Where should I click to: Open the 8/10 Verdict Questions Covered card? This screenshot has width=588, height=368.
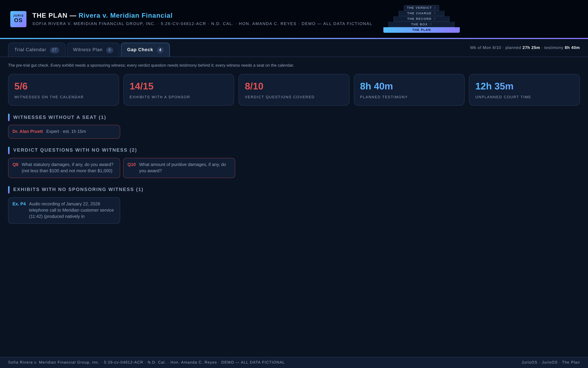pos(294,90)
